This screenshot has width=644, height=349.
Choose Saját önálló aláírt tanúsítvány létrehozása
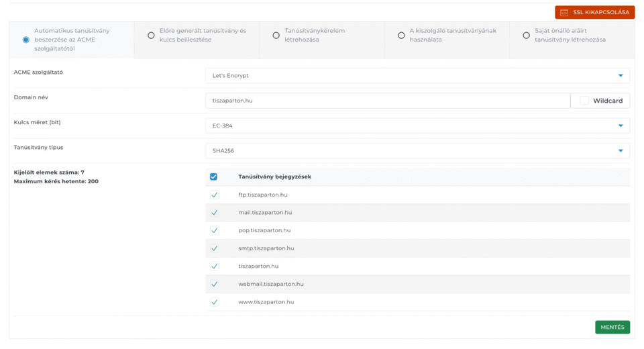[526, 36]
